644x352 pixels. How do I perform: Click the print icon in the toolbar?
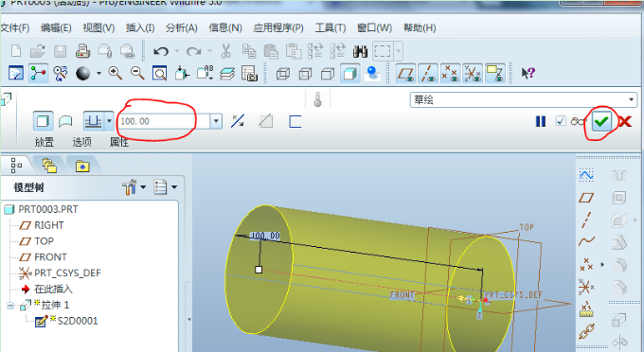(82, 51)
